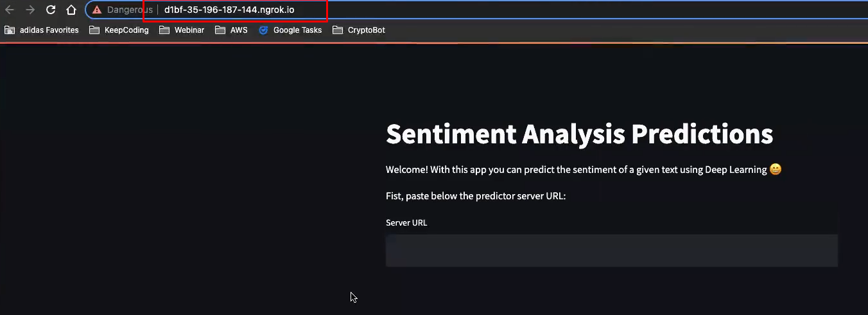Reload the current page

(x=51, y=10)
